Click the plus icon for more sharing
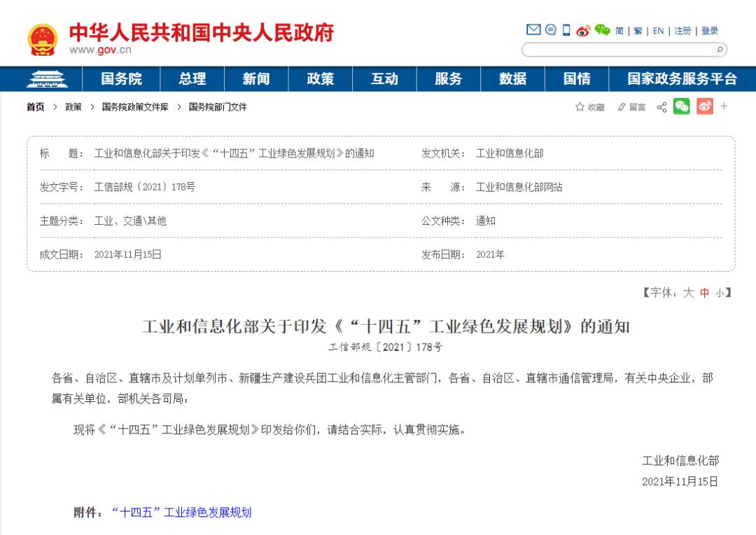The image size is (756, 535). pos(724,106)
